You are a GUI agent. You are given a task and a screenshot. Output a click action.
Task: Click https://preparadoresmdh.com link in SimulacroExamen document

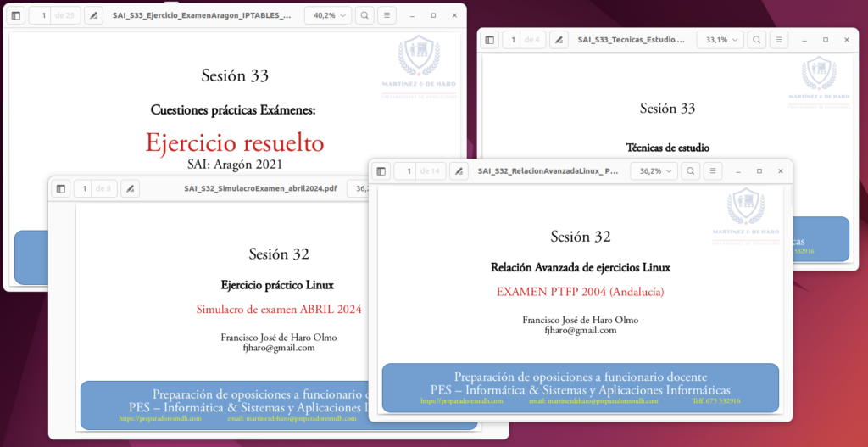[x=160, y=419]
